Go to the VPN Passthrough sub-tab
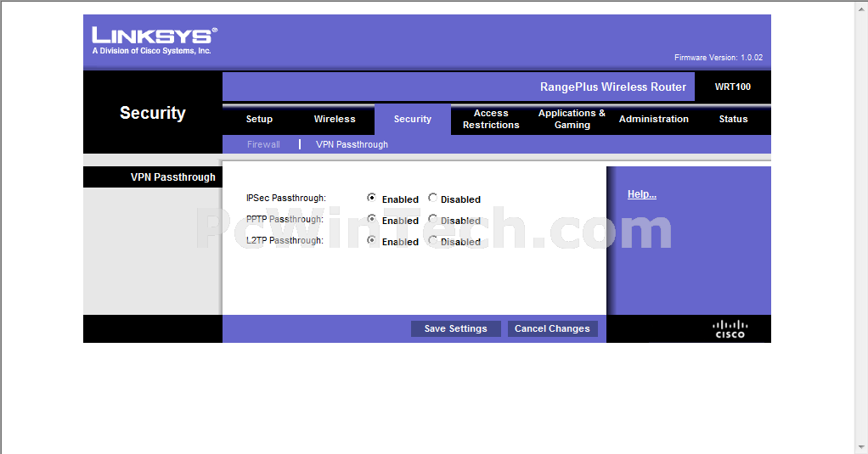Viewport: 868px width, 454px height. click(x=352, y=144)
